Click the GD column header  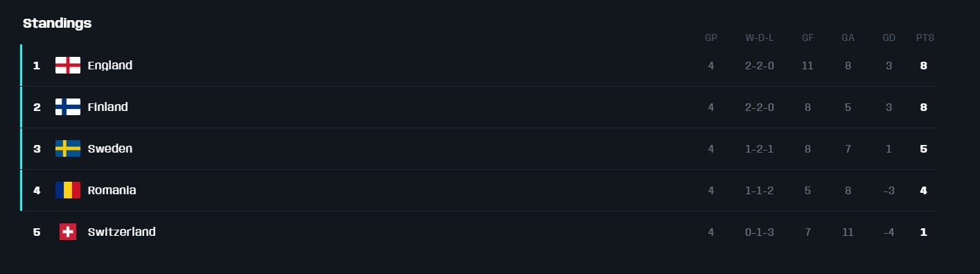(x=889, y=37)
